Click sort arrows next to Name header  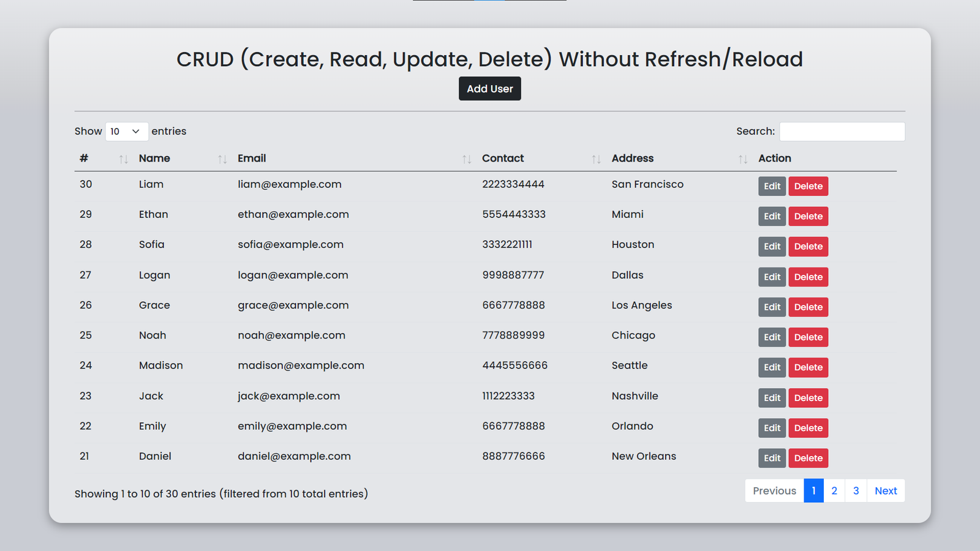click(222, 159)
